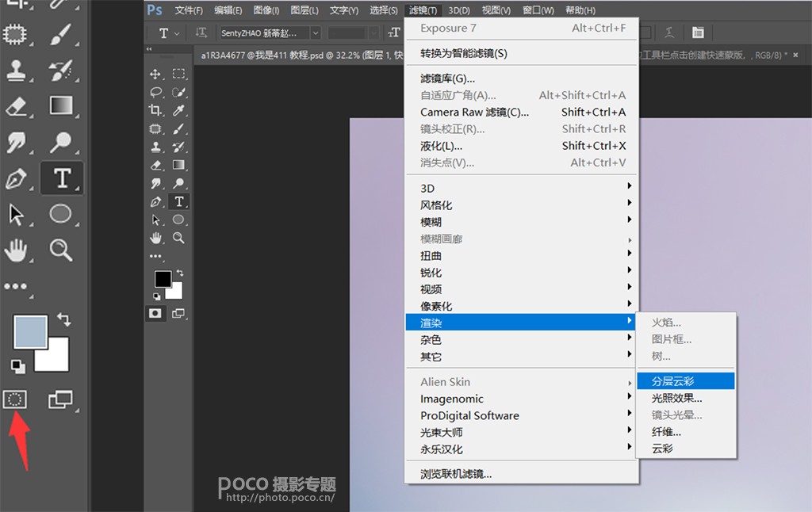Select the Hand tool in the small Tools panel

tap(155, 238)
